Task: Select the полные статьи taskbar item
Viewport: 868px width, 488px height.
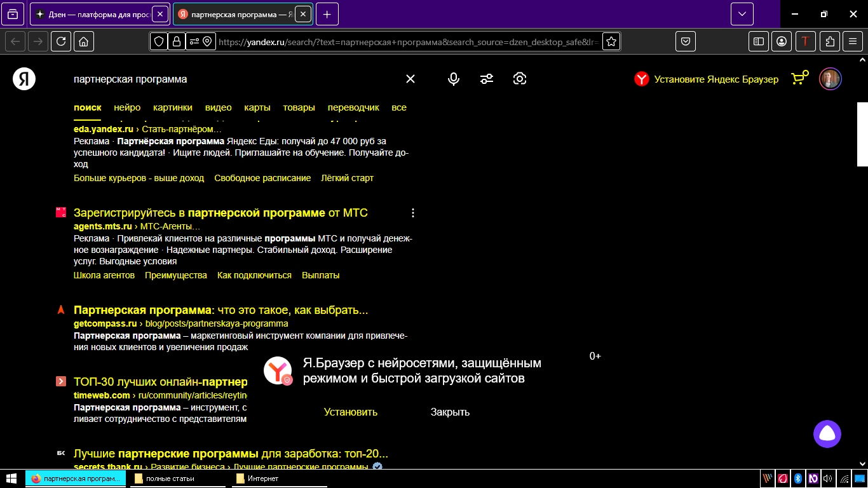Action: coord(177,478)
